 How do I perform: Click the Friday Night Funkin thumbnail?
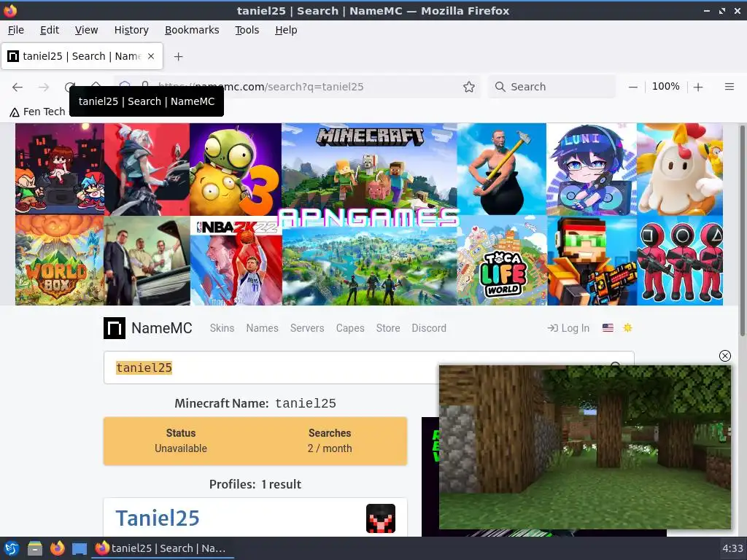tap(60, 169)
